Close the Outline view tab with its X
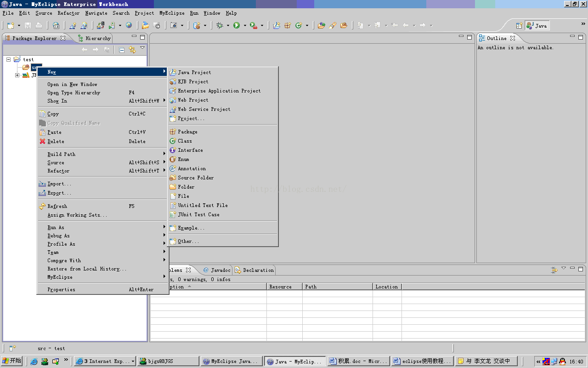The width and height of the screenshot is (588, 368). click(513, 38)
